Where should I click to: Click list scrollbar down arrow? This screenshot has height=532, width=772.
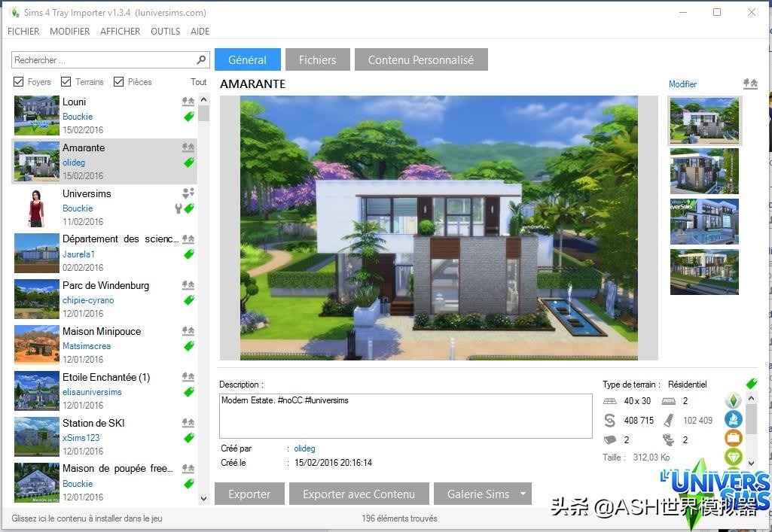[204, 498]
